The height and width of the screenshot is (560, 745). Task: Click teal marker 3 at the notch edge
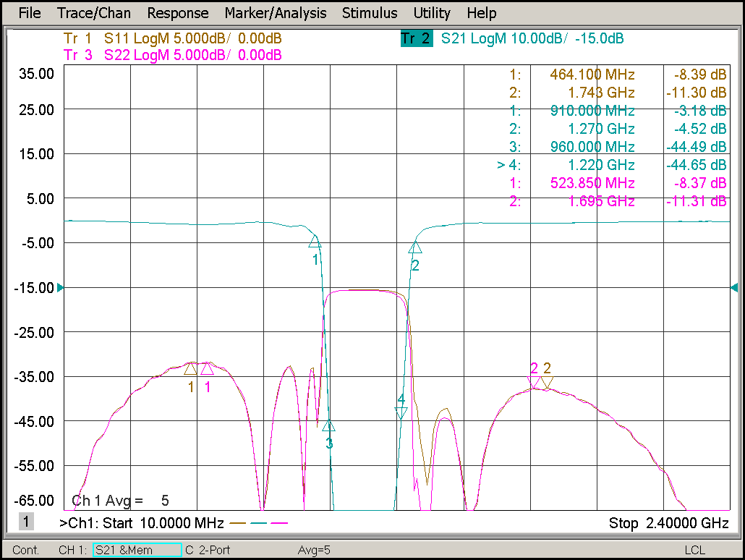[329, 425]
